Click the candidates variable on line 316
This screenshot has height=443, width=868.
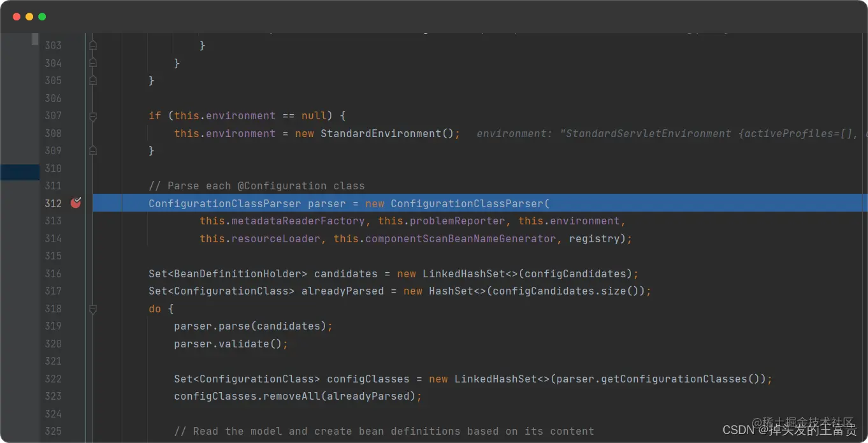coord(346,273)
